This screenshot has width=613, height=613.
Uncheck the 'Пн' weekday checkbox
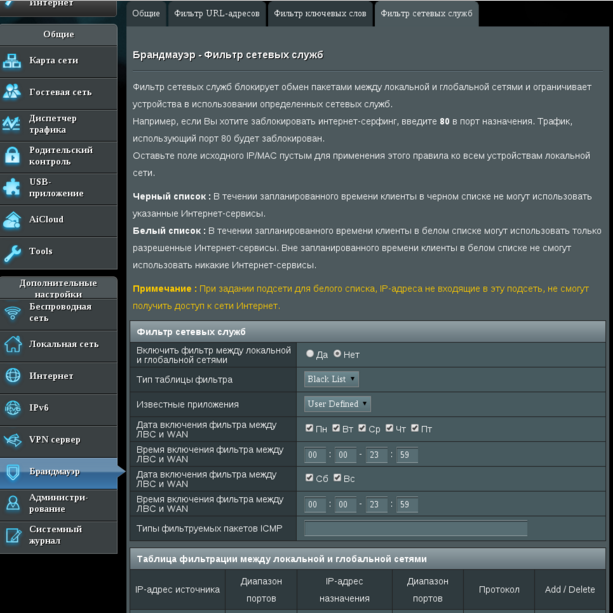tap(310, 428)
